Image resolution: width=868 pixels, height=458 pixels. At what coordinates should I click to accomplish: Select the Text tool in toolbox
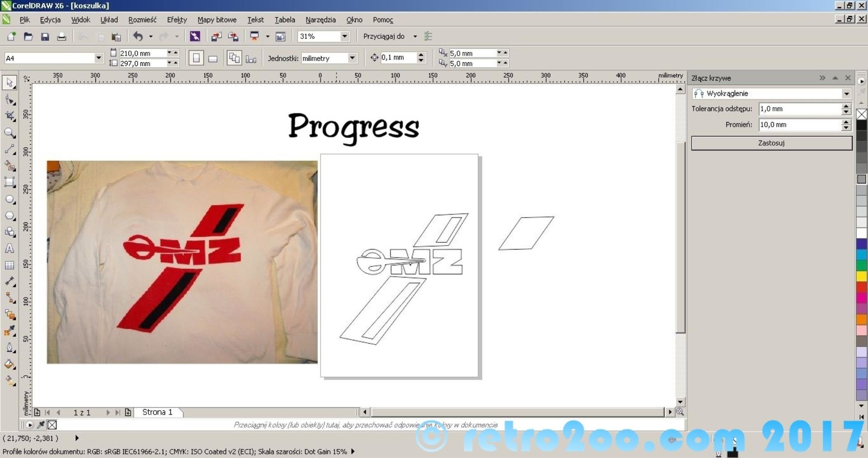pyautogui.click(x=9, y=249)
